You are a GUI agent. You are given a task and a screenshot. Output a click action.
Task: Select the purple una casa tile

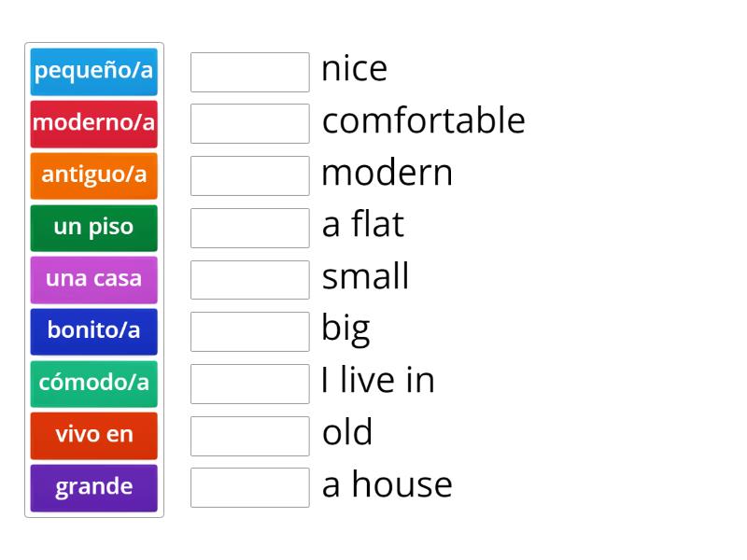93,279
